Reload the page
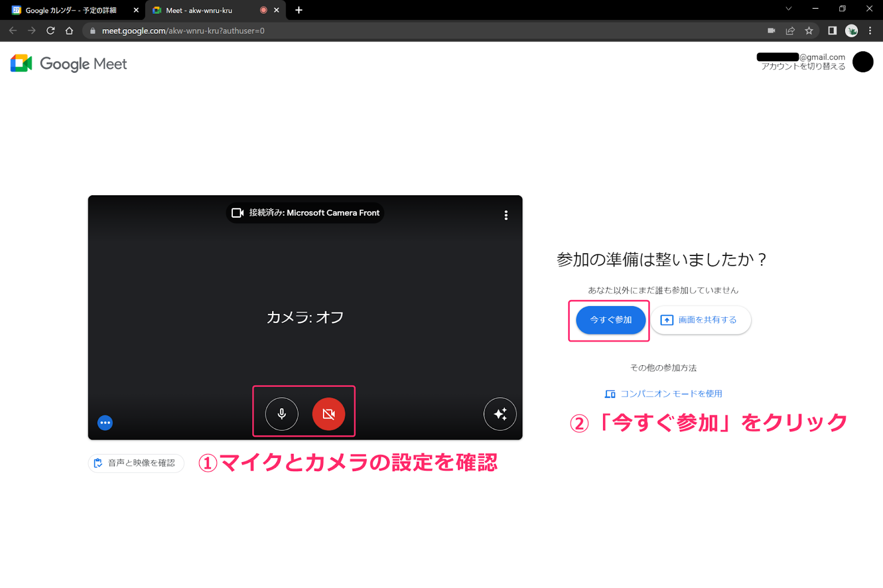Image resolution: width=883 pixels, height=588 pixels. (x=50, y=31)
